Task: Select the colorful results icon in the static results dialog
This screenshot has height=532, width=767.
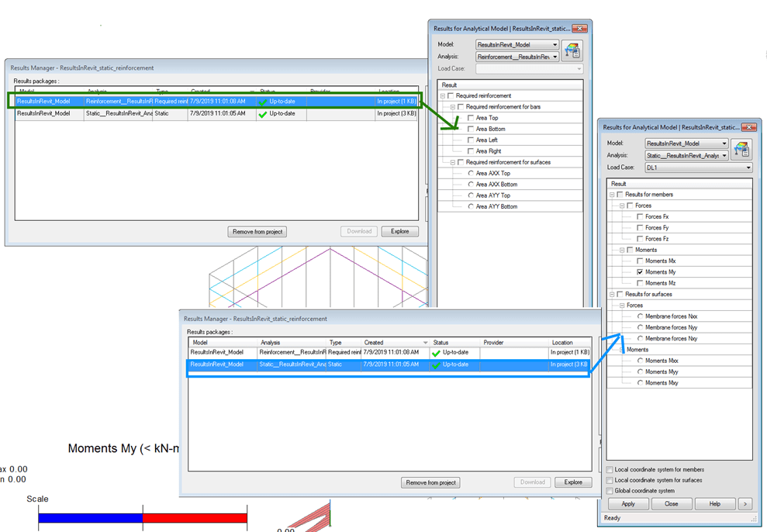Action: pos(742,148)
